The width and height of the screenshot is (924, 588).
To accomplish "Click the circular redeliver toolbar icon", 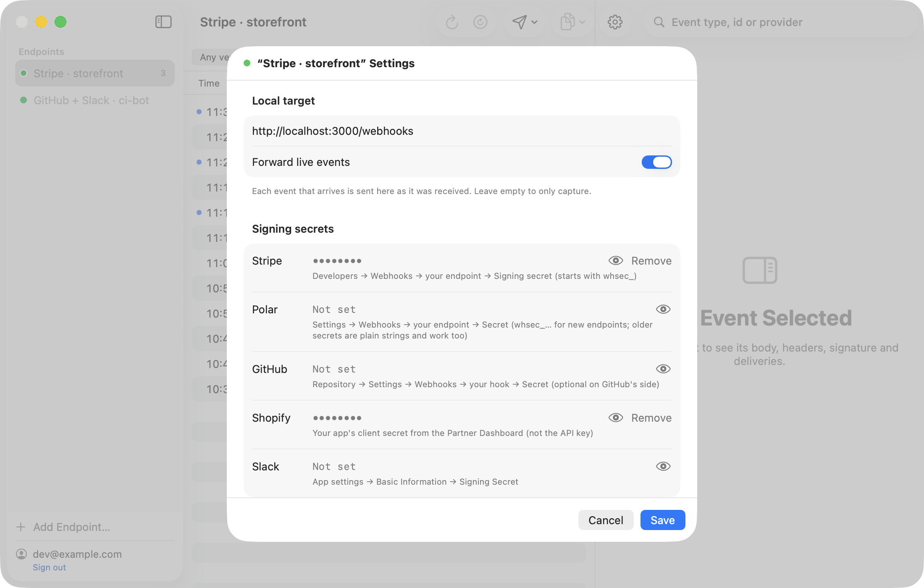I will (480, 22).
